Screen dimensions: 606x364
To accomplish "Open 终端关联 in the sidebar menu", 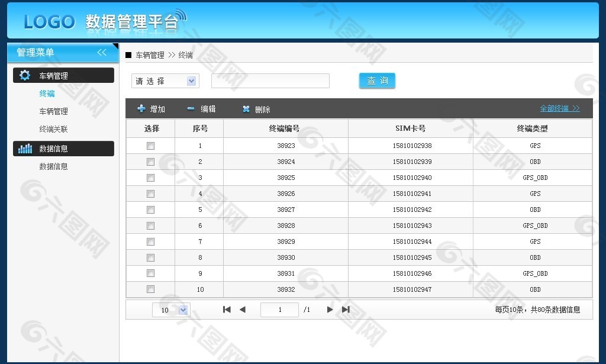I will (x=53, y=129).
